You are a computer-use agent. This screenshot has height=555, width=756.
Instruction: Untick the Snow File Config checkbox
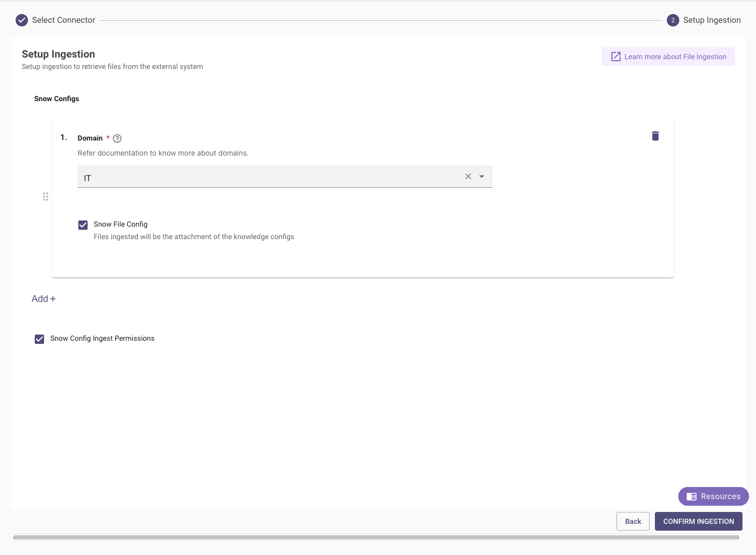[x=83, y=225]
